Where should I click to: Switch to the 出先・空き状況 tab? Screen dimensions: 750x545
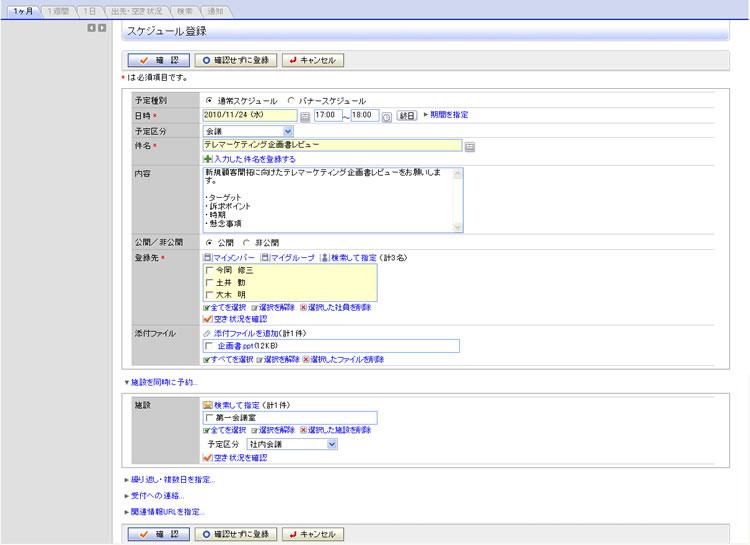(136, 11)
